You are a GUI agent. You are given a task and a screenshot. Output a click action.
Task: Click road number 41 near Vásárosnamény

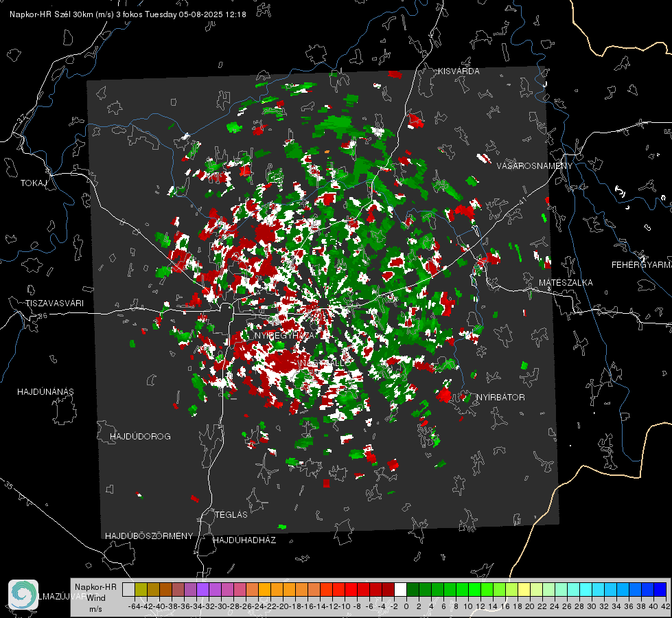pyautogui.click(x=522, y=201)
